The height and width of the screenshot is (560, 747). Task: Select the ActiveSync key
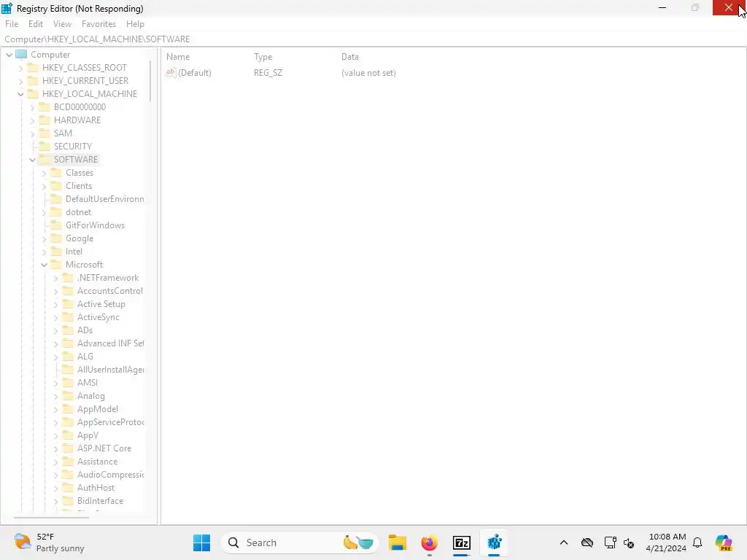pyautogui.click(x=98, y=316)
